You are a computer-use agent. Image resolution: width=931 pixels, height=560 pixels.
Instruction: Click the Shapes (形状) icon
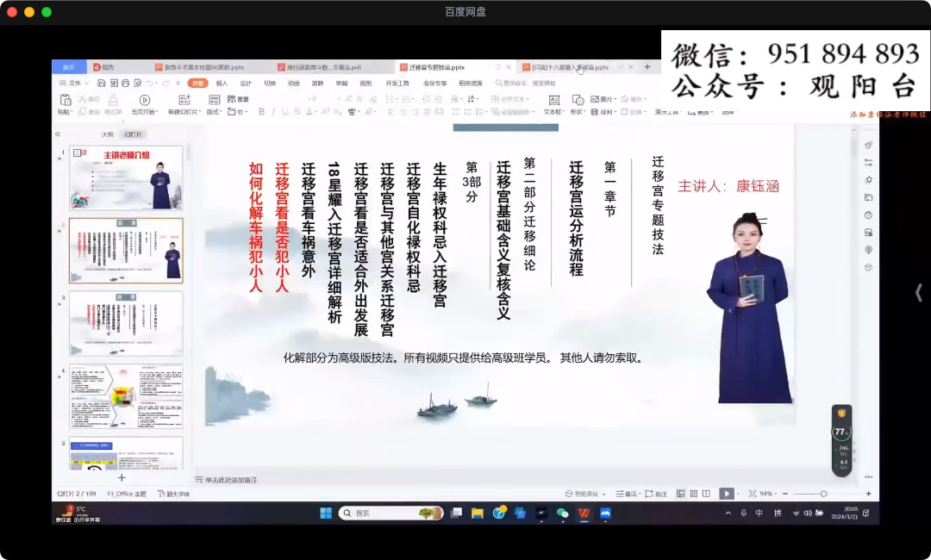(577, 101)
